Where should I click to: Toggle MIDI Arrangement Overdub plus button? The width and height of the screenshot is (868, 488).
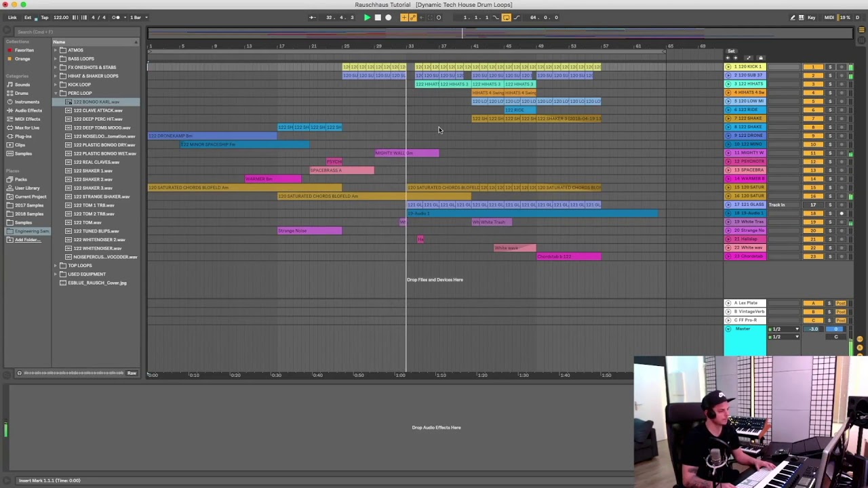click(404, 18)
